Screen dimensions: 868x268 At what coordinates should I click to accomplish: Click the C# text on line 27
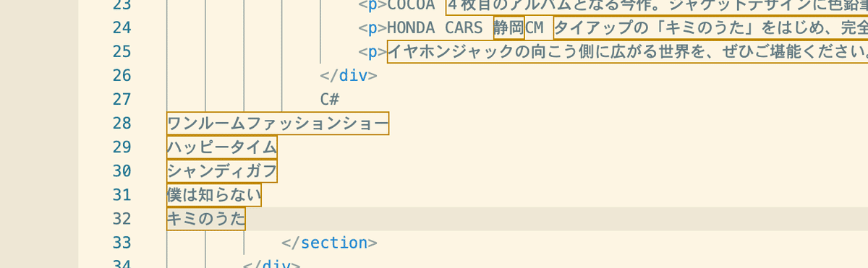pos(330,100)
